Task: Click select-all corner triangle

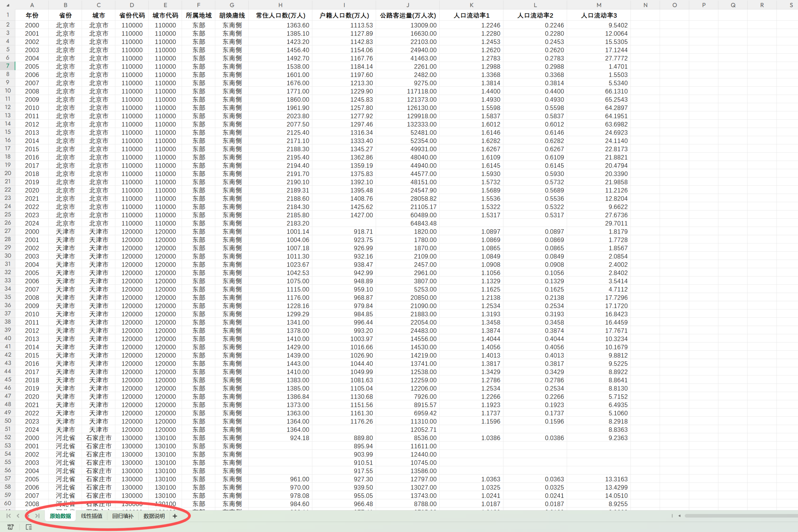Action: pyautogui.click(x=8, y=5)
